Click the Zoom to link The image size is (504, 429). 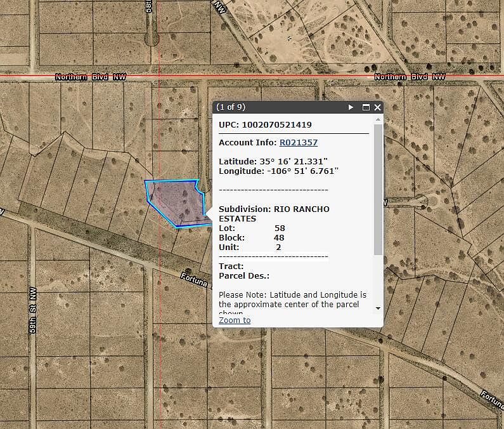point(235,320)
